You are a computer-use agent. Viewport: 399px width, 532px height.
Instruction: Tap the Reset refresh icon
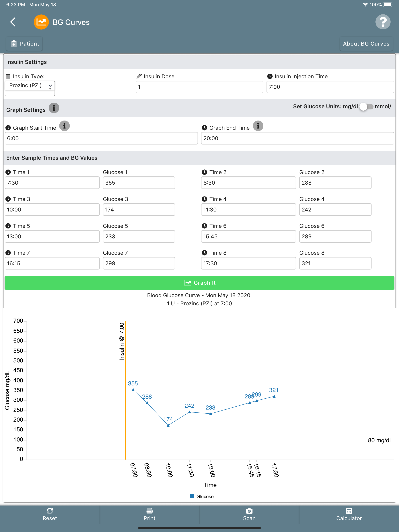pos(50,511)
